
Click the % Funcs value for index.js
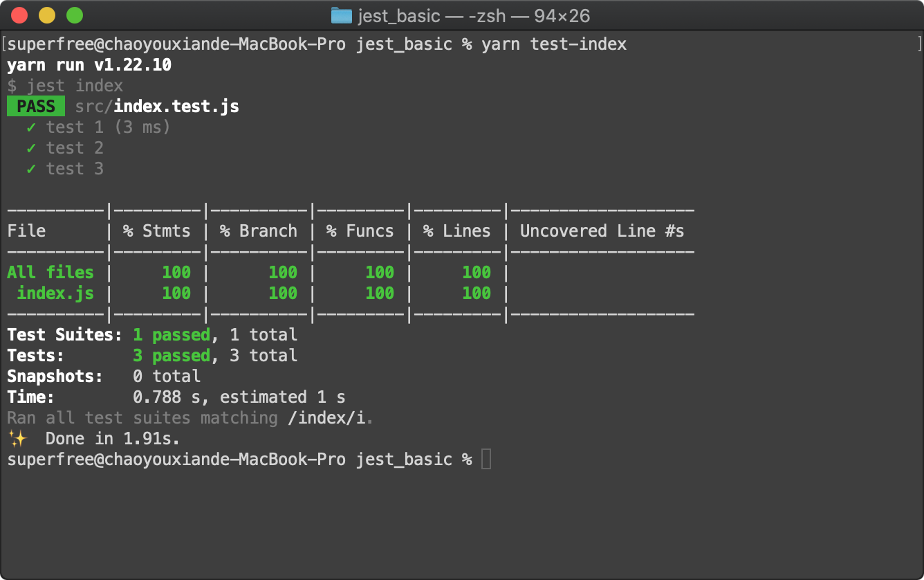pos(380,293)
